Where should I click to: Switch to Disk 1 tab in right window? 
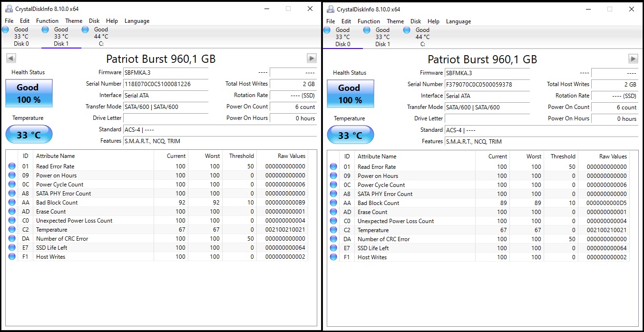(382, 37)
